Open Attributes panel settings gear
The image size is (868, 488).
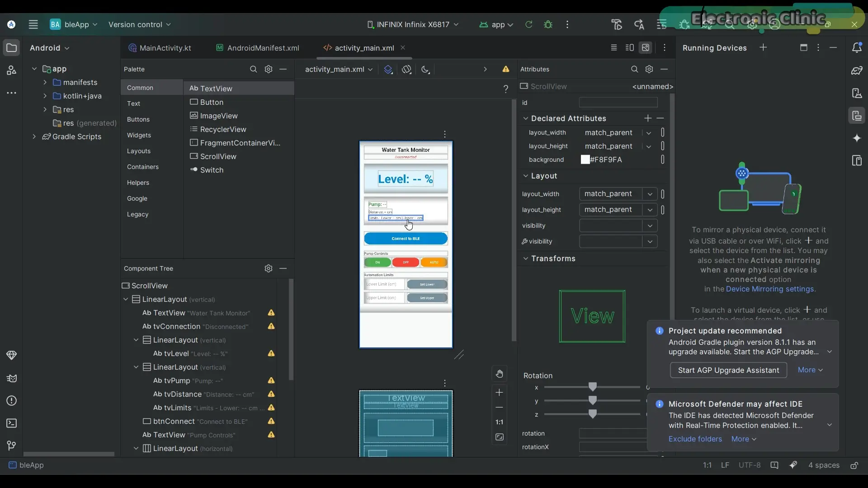pos(649,69)
